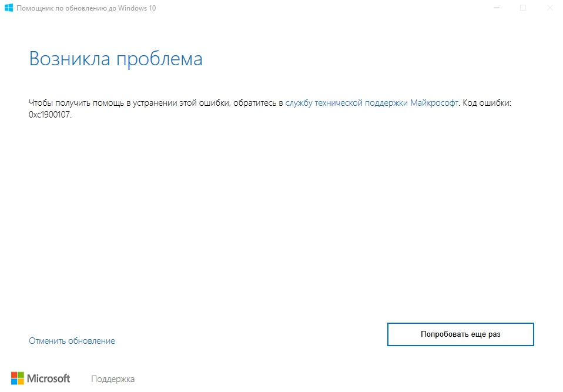Click the 'Попробовать еще раз' button

tap(460, 334)
